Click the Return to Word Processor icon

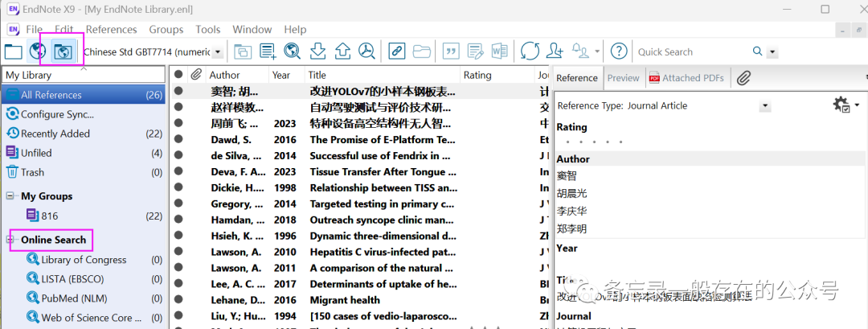(x=499, y=51)
